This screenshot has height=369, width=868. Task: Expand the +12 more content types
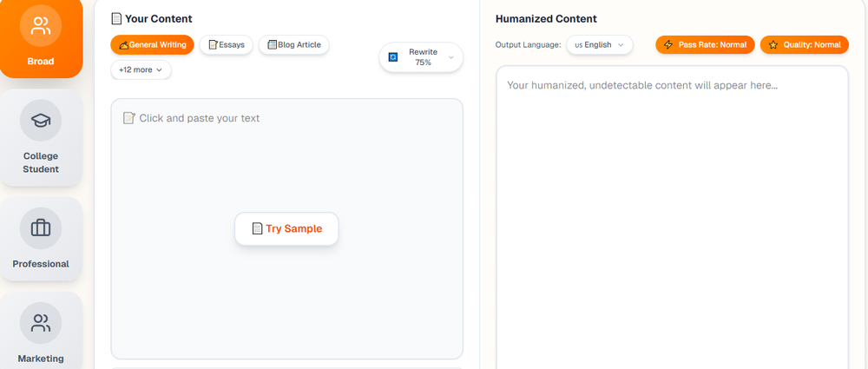(x=141, y=69)
